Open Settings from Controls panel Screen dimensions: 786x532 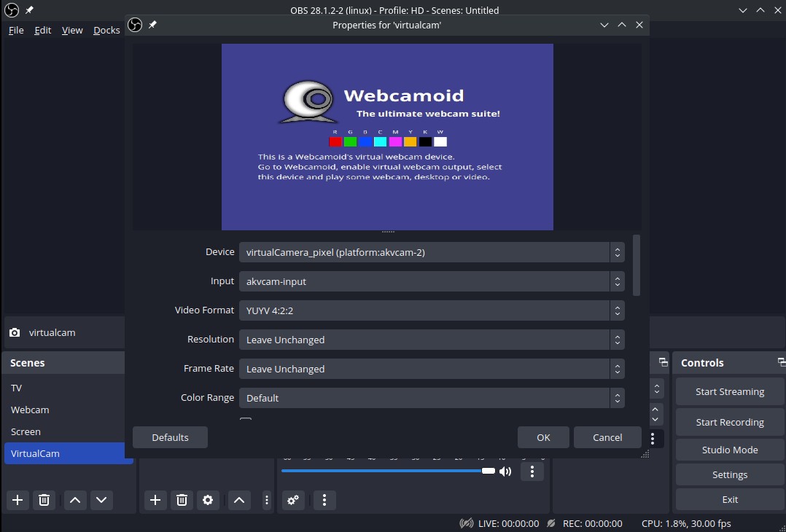click(x=730, y=475)
